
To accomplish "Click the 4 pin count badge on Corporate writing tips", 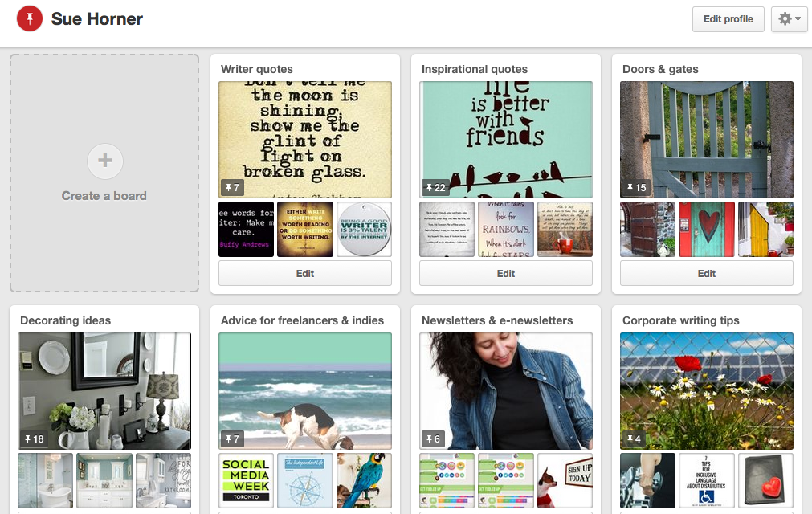I will click(x=634, y=439).
